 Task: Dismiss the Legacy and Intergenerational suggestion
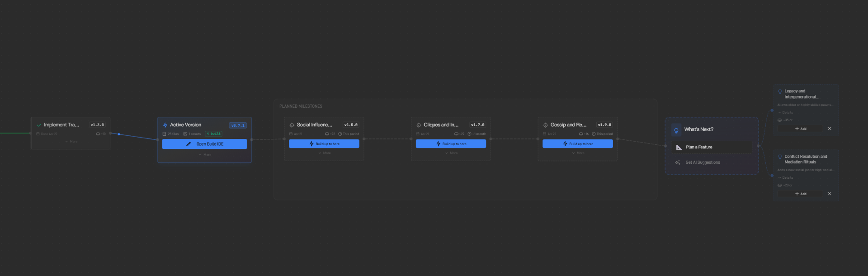(x=830, y=128)
